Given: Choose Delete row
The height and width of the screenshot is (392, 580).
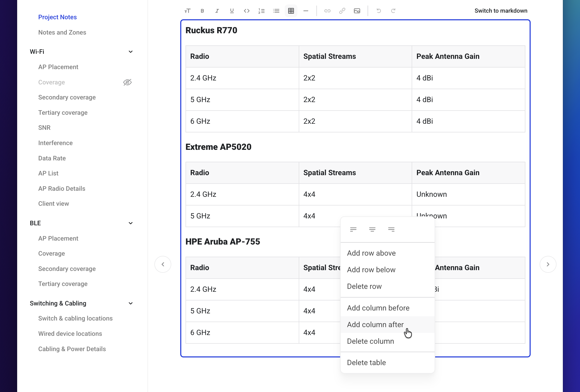Looking at the screenshot, I should (387, 286).
